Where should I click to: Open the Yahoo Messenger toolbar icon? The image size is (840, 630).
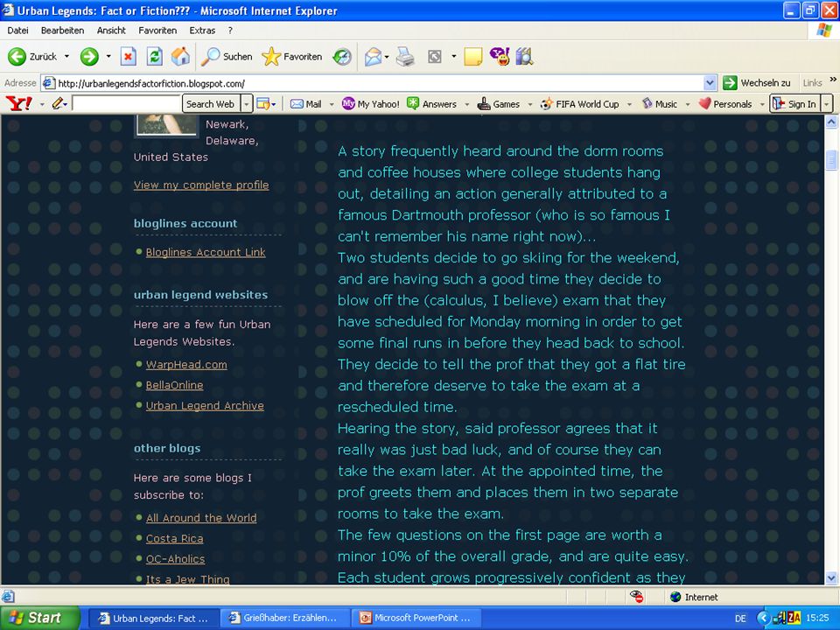500,56
